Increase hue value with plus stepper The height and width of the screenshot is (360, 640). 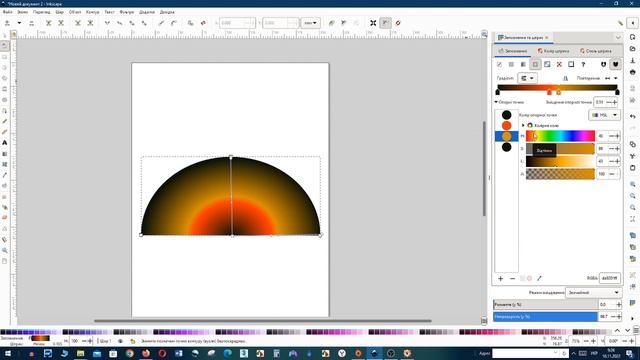[x=617, y=136]
